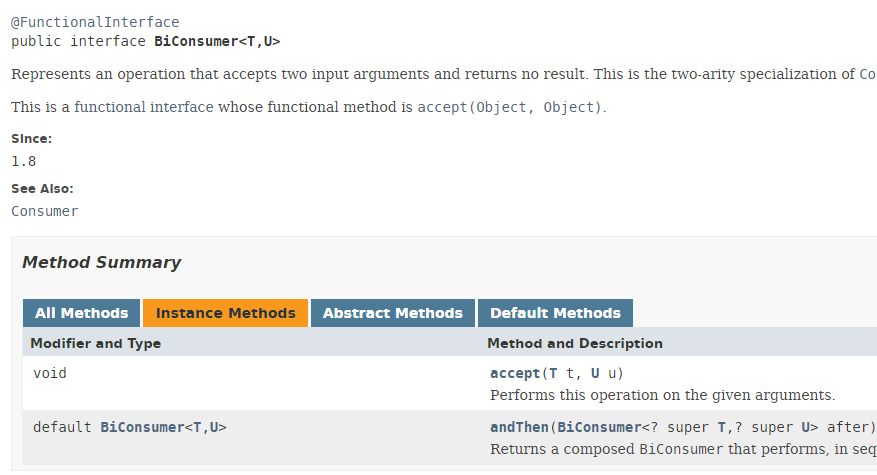The height and width of the screenshot is (475, 877).
Task: Open the andThen method link
Action: click(519, 427)
